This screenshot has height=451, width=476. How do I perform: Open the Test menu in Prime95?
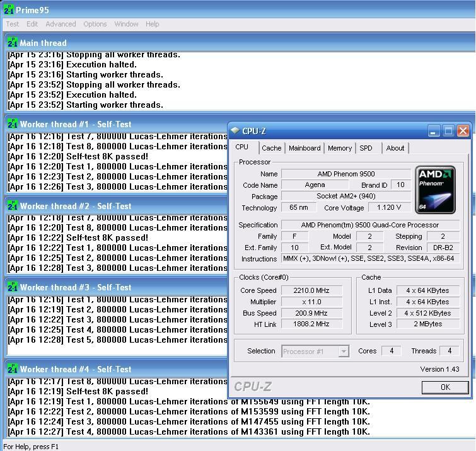point(13,24)
